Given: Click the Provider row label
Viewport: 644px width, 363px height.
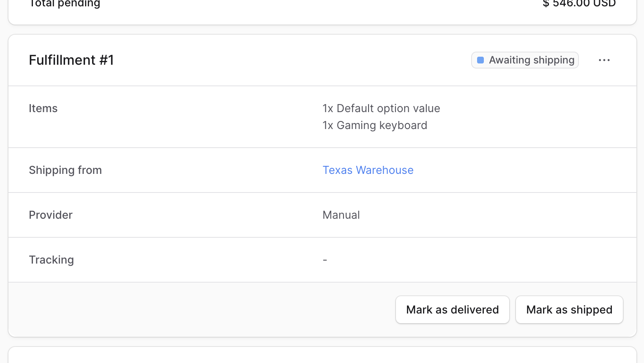Looking at the screenshot, I should pos(51,215).
